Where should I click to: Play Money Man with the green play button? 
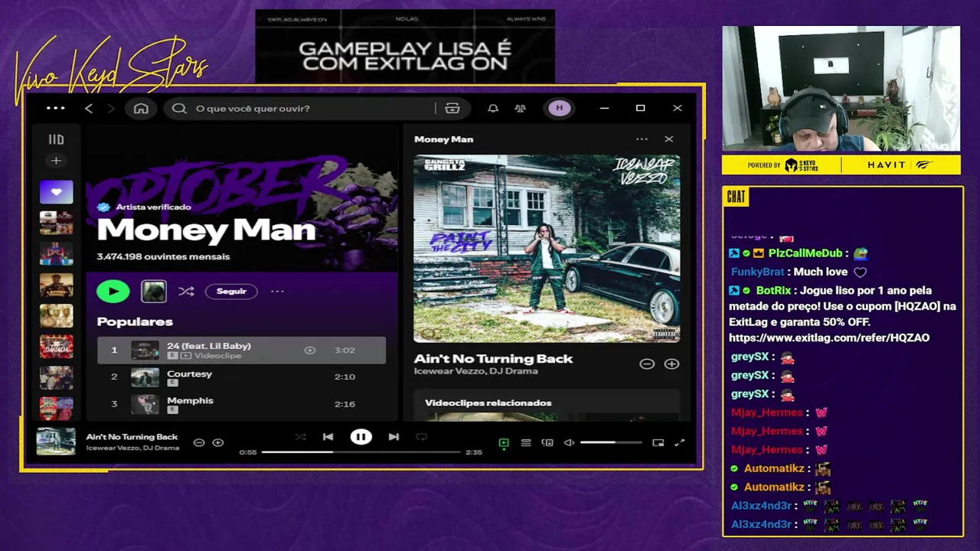pos(113,291)
